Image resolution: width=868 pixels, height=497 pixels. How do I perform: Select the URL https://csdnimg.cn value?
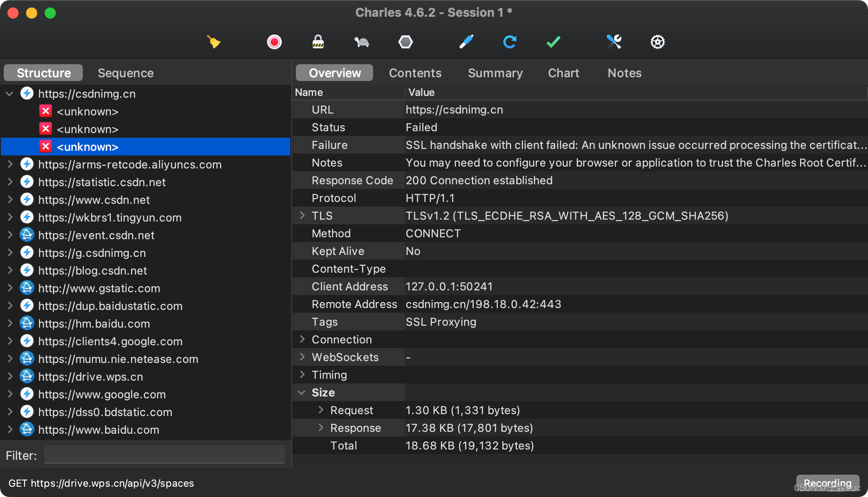pos(454,110)
